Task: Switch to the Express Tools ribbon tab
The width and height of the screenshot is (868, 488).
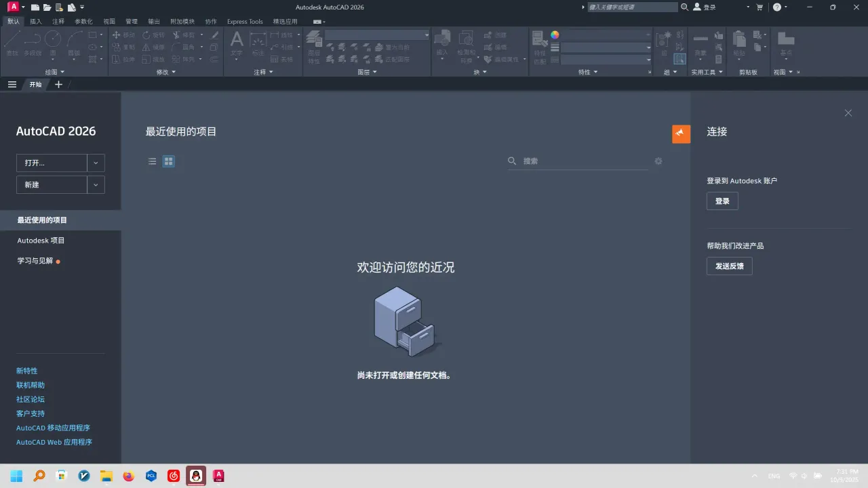Action: (245, 22)
